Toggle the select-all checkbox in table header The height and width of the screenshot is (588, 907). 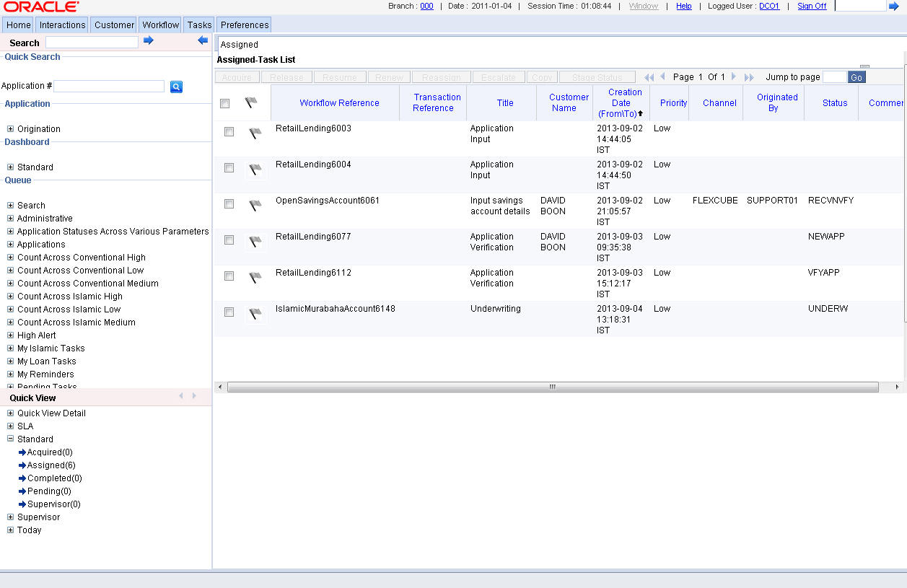pyautogui.click(x=225, y=104)
